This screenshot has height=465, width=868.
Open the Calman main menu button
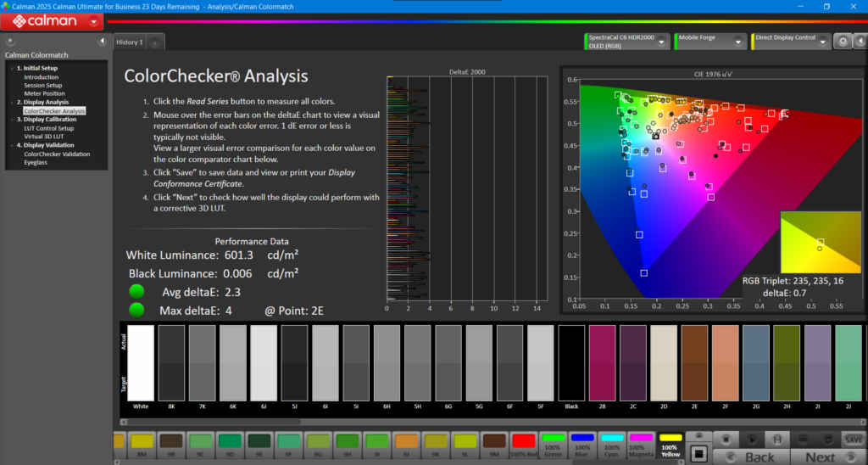pos(52,21)
